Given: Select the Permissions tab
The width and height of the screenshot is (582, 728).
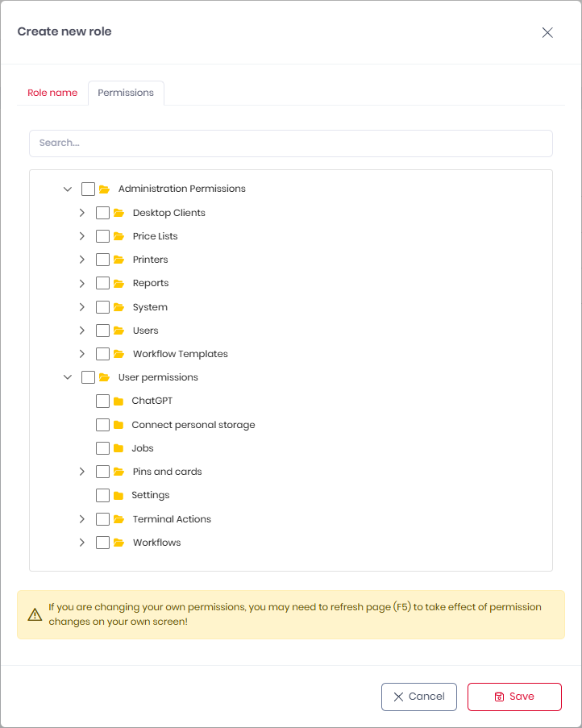Looking at the screenshot, I should (126, 93).
